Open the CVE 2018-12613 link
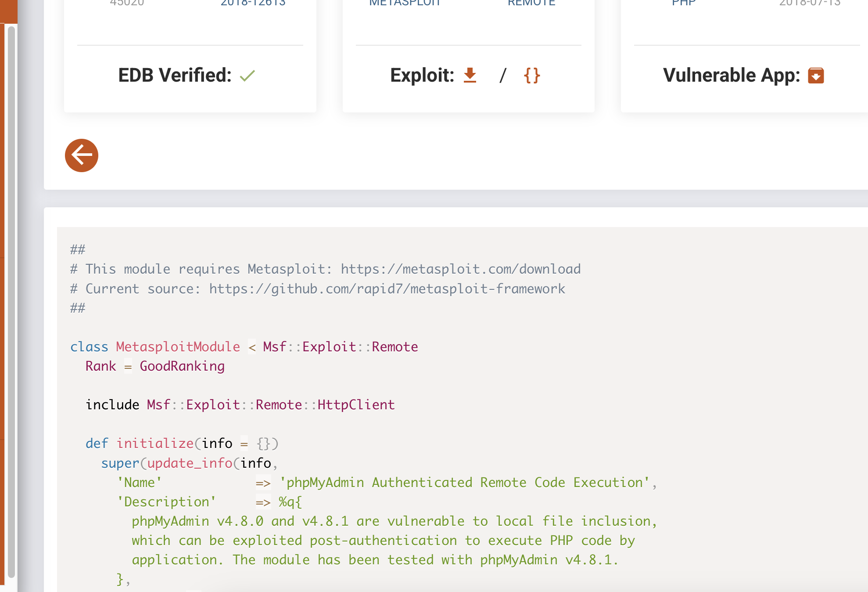This screenshot has height=592, width=868. [253, 3]
